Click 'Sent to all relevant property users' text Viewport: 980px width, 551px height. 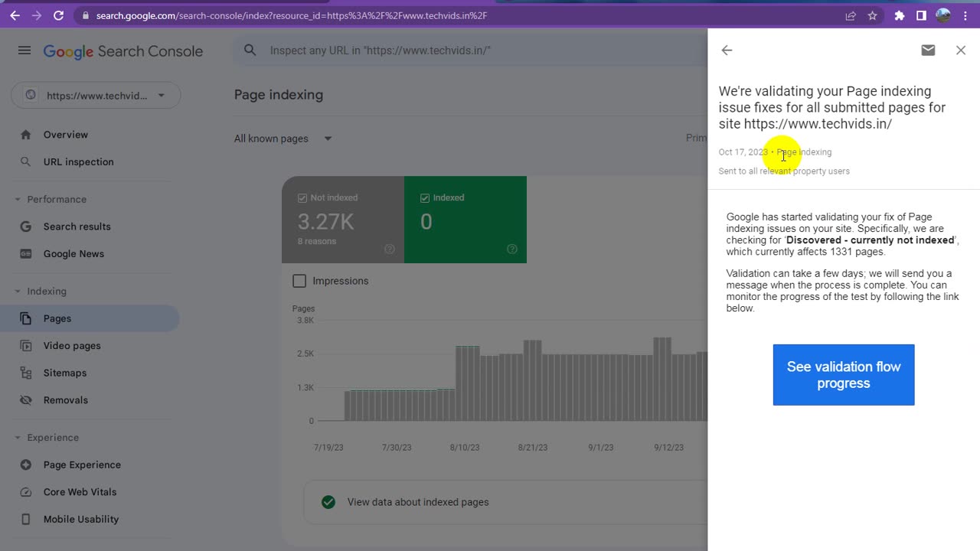click(x=784, y=171)
